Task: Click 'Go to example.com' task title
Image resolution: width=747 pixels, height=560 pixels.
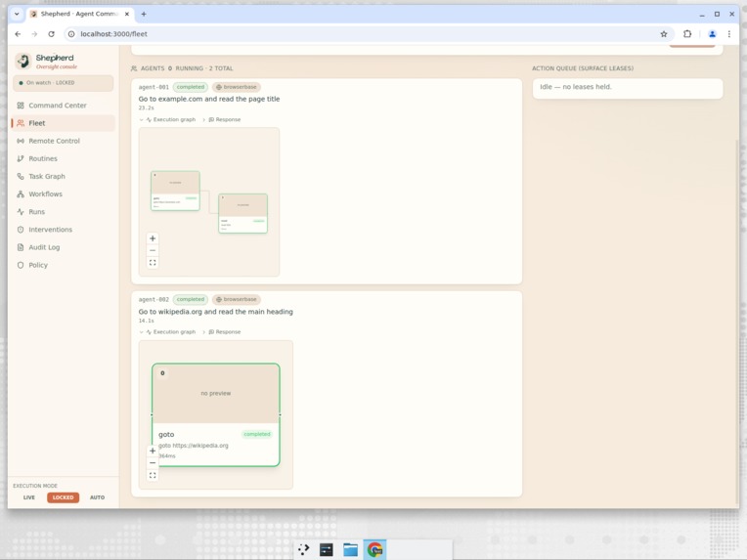Action: pos(209,99)
